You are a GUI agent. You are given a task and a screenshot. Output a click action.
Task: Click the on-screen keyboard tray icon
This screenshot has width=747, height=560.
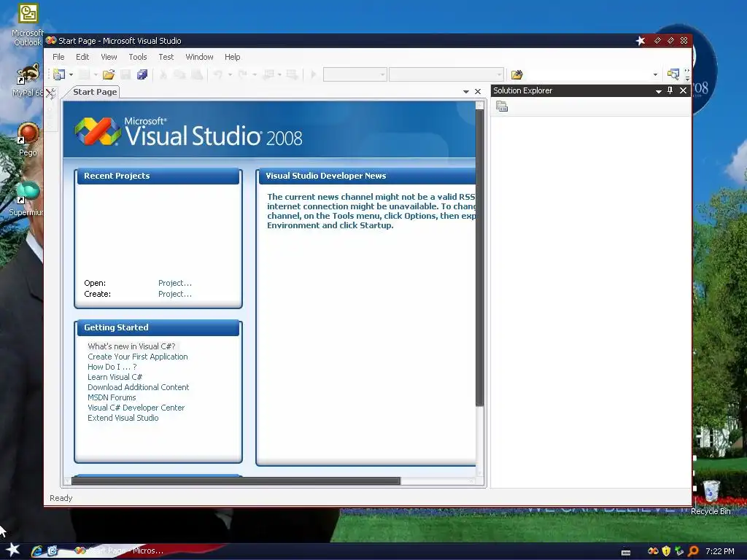coord(626,553)
